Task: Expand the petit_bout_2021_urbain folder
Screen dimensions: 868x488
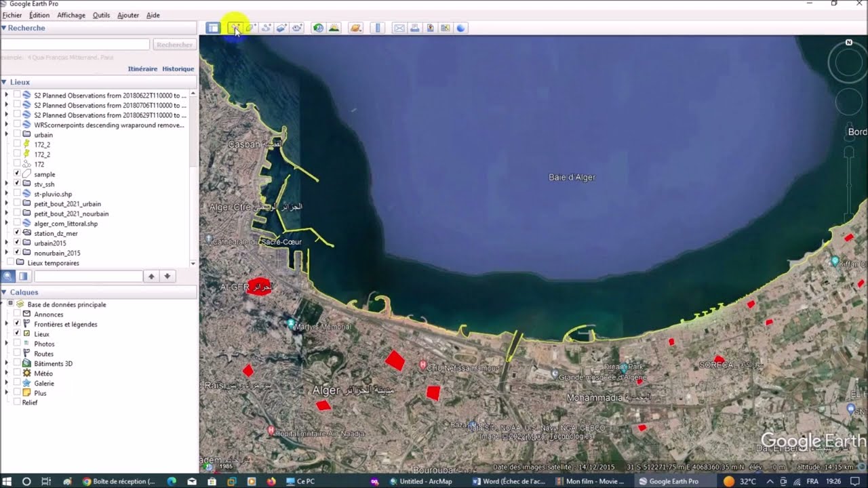Action: pos(7,203)
